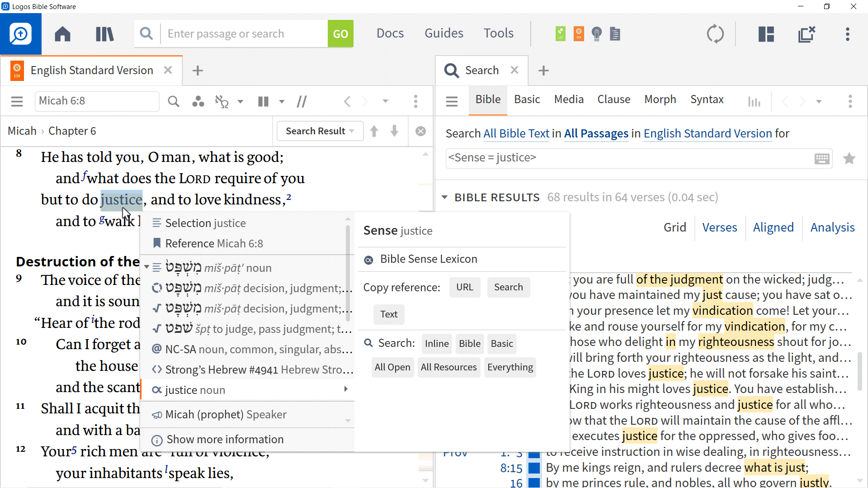The image size is (868, 488).
Task: Open the Search panel hamburger menu
Action: pos(452,101)
